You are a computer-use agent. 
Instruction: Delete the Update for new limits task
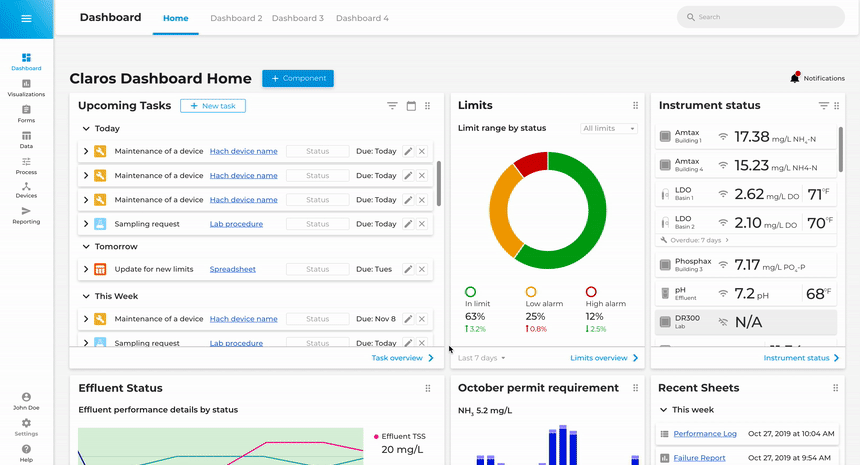click(422, 269)
